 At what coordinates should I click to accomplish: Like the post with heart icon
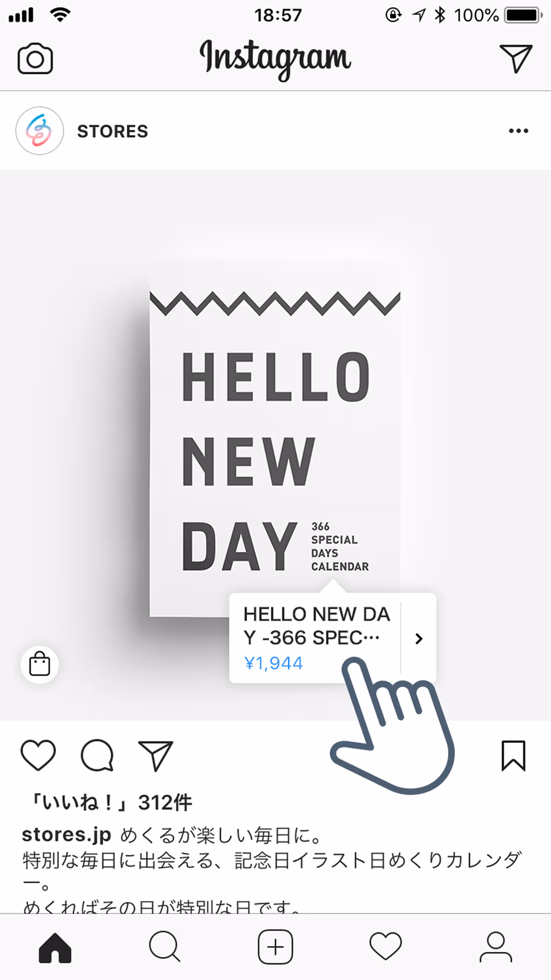(x=38, y=755)
